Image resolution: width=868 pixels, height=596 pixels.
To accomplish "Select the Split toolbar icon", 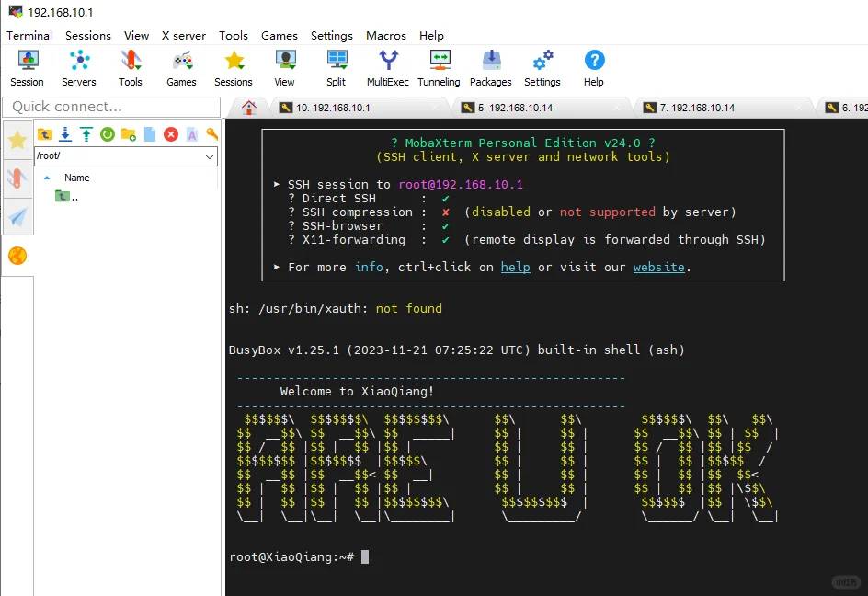I will pyautogui.click(x=336, y=68).
